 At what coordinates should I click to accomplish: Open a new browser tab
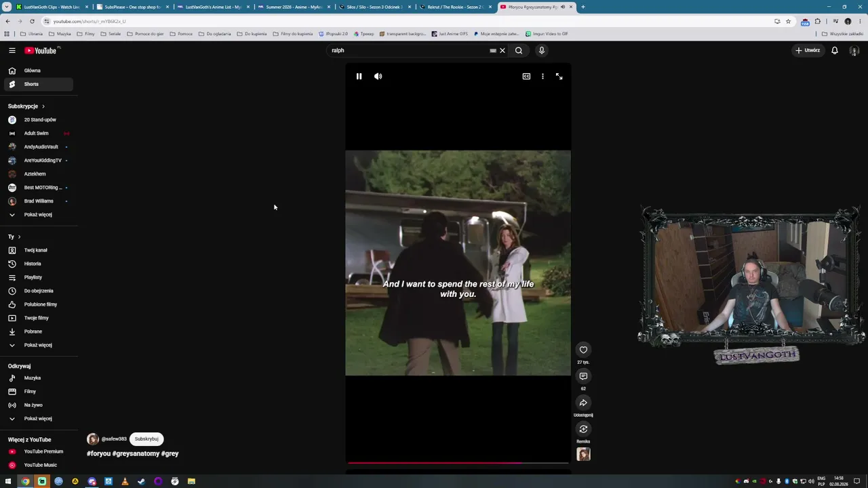tap(583, 7)
